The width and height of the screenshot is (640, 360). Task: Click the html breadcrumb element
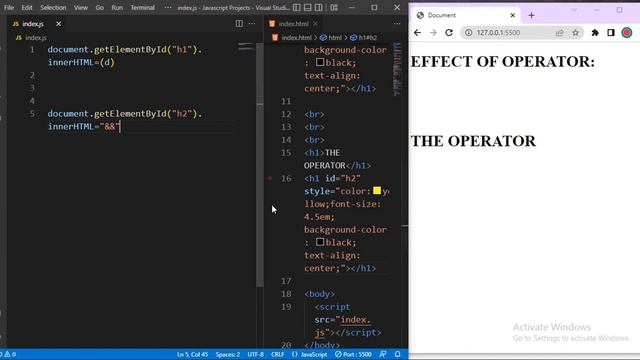click(x=331, y=38)
